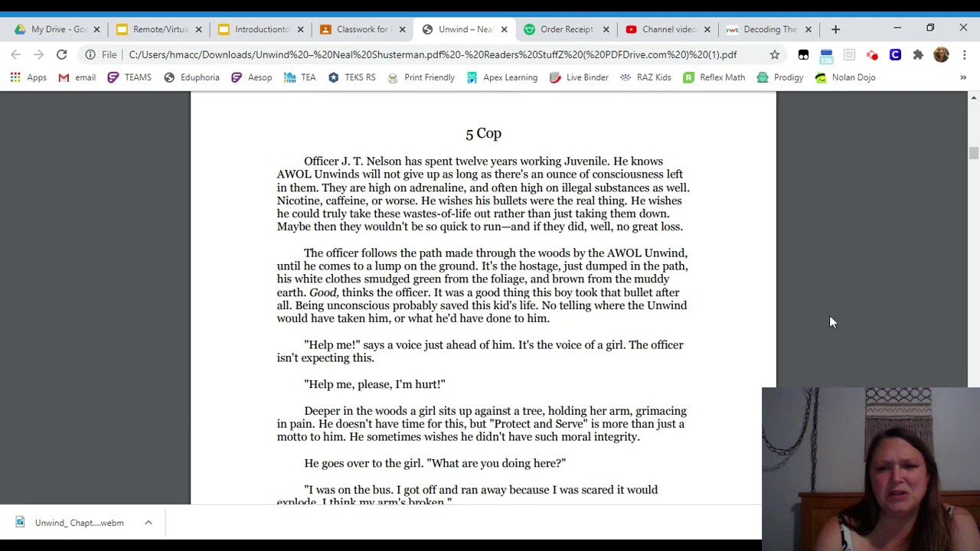Image resolution: width=980 pixels, height=551 pixels.
Task: Go forward to the next page
Action: [38, 54]
